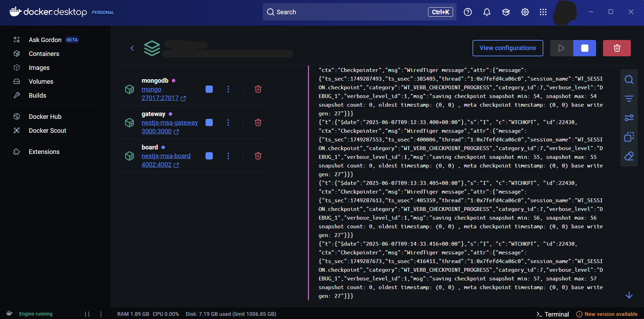644x319 pixels.
Task: Click the Images sidebar icon
Action: [17, 67]
